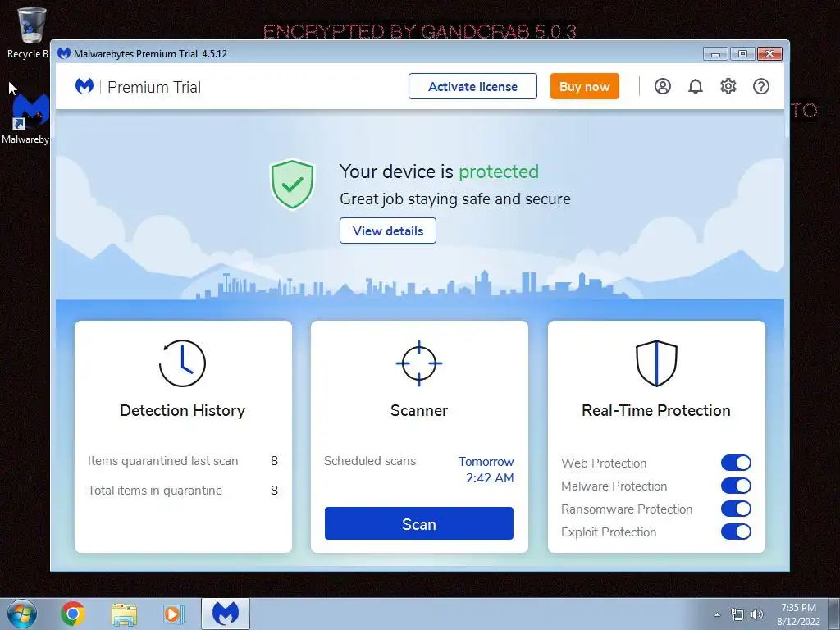This screenshot has width=840, height=630.
Task: Open the Windows Start menu
Action: (x=21, y=614)
